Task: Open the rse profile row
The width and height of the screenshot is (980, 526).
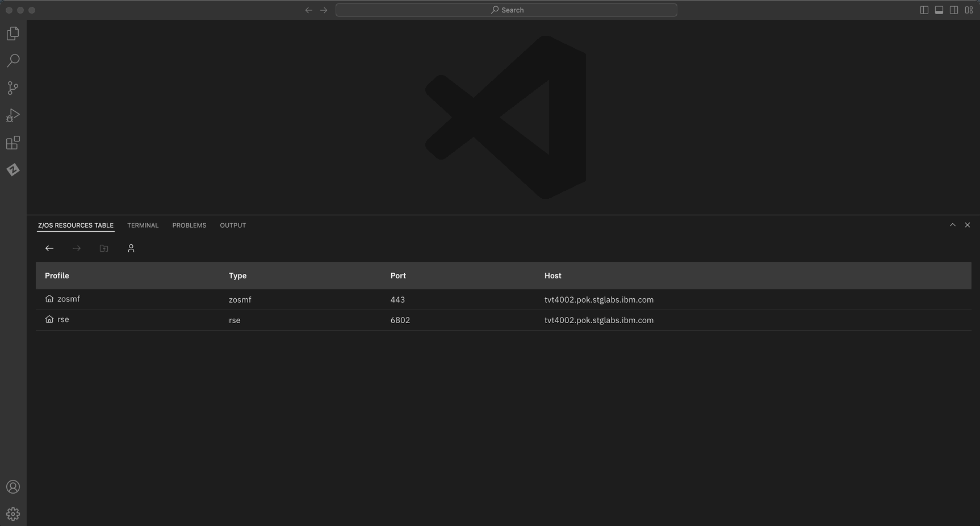Action: tap(63, 320)
